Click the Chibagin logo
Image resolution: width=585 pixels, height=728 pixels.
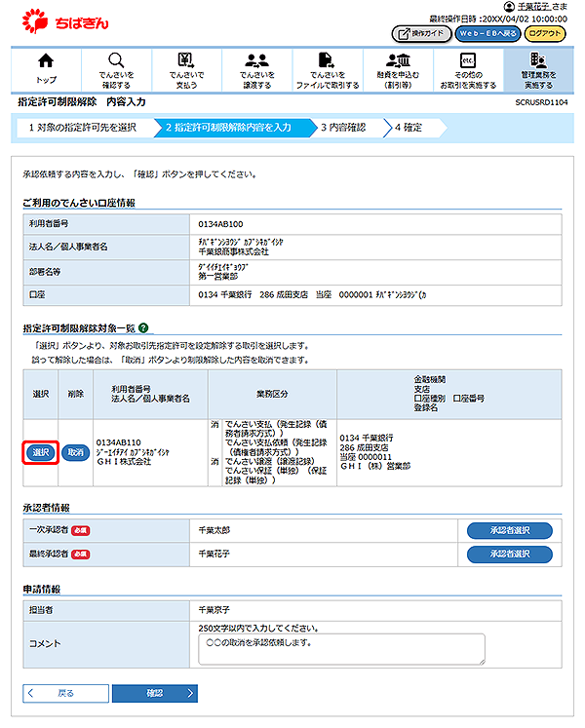click(65, 21)
